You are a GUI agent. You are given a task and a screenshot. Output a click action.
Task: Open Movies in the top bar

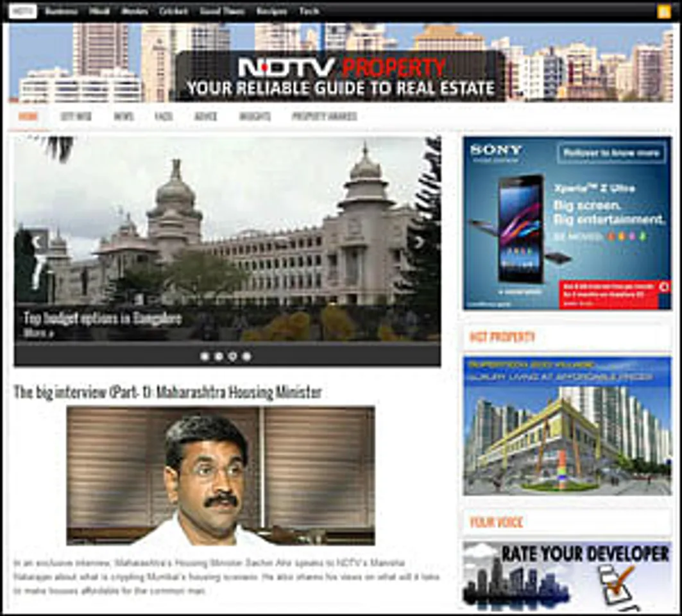(134, 12)
